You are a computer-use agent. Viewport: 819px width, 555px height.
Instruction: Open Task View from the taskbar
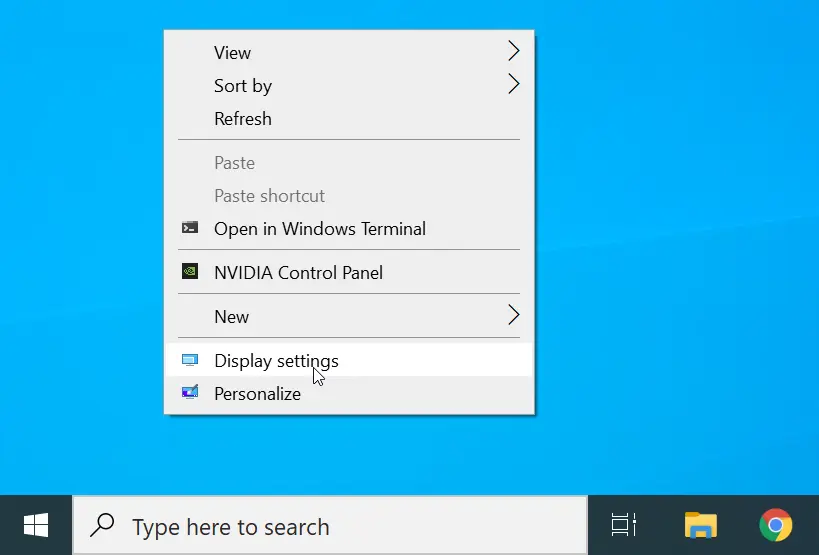[624, 525]
